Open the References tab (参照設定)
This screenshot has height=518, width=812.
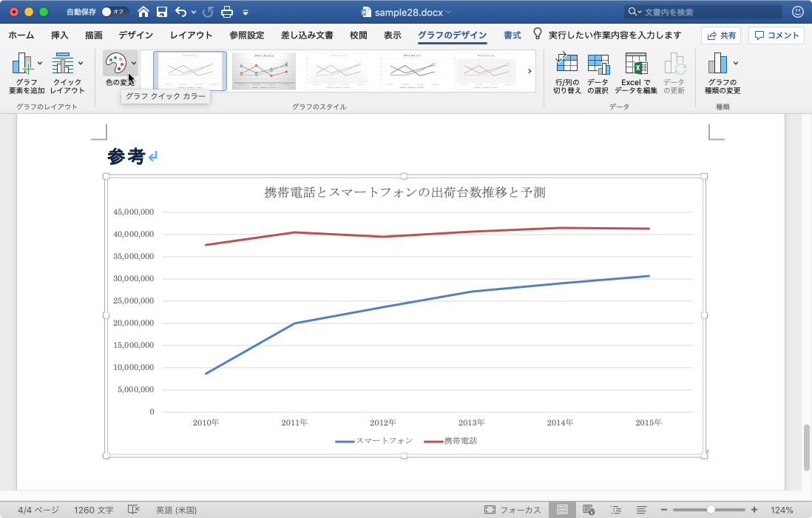(247, 36)
